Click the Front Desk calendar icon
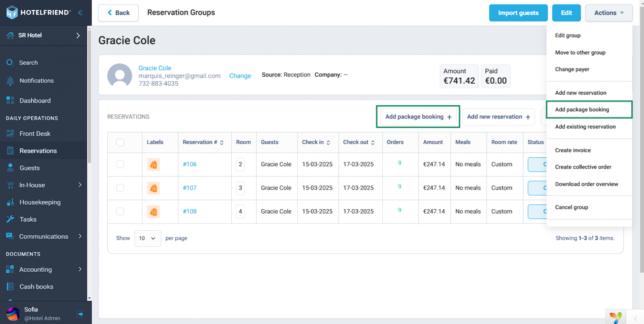The width and height of the screenshot is (644, 324). [x=10, y=134]
